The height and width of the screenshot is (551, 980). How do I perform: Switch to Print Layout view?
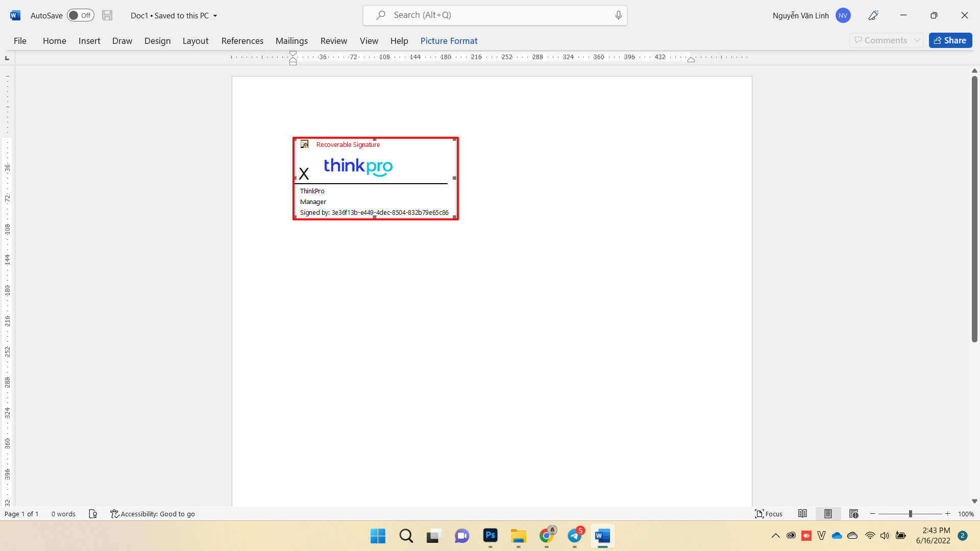828,514
